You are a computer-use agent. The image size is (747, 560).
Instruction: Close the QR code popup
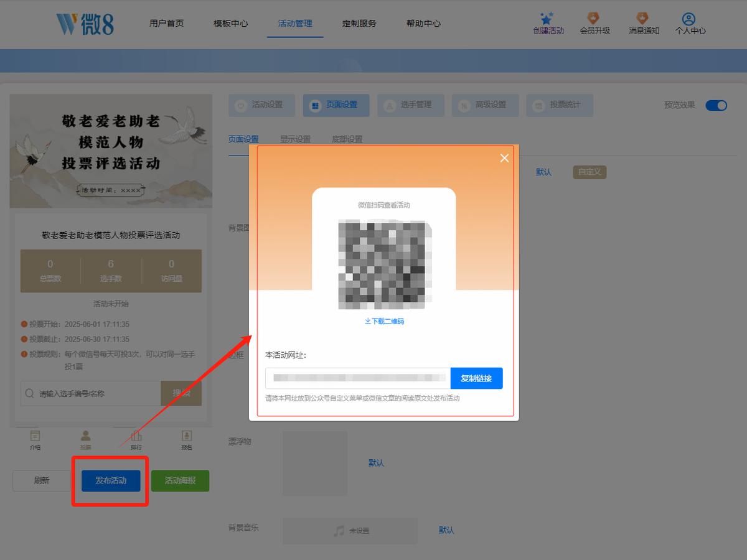pos(504,158)
